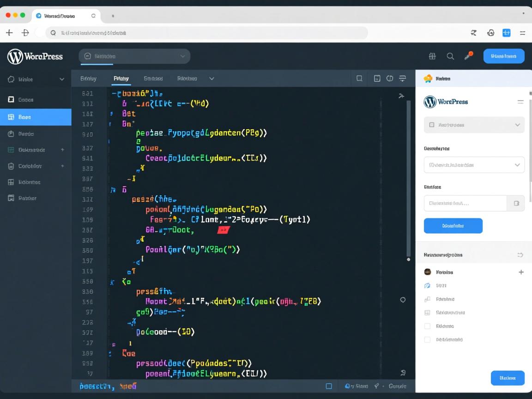
Task: Click the filter lines icon in editor toolbar
Action: pos(402,79)
